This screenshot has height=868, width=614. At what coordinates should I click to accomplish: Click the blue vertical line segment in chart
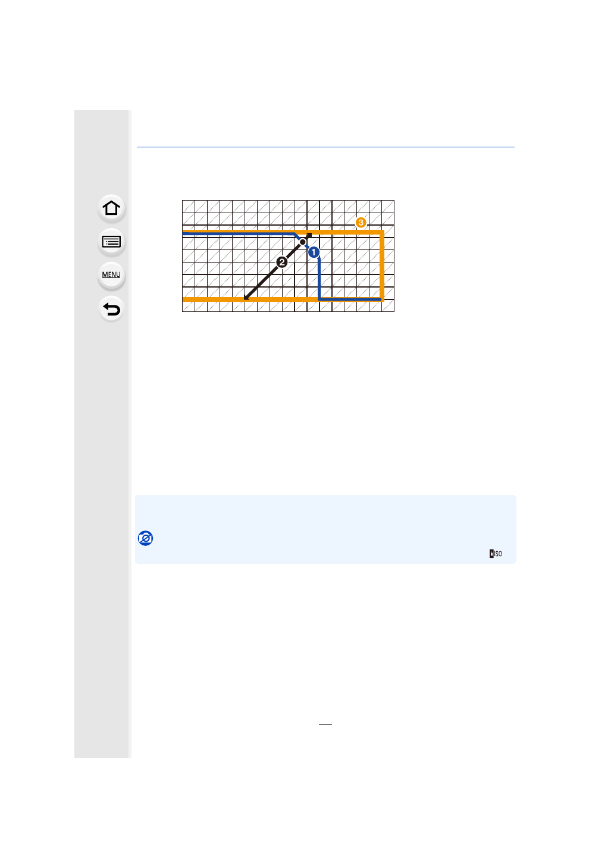[x=319, y=279]
